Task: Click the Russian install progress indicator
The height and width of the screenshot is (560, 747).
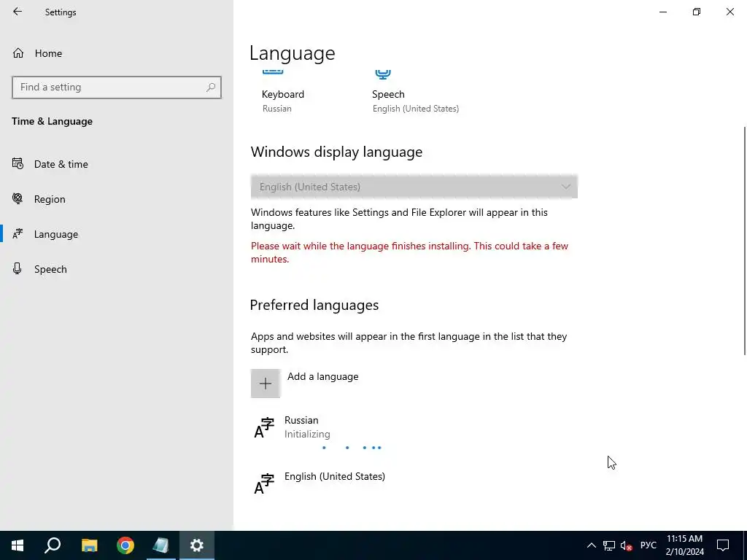Action: (x=352, y=448)
